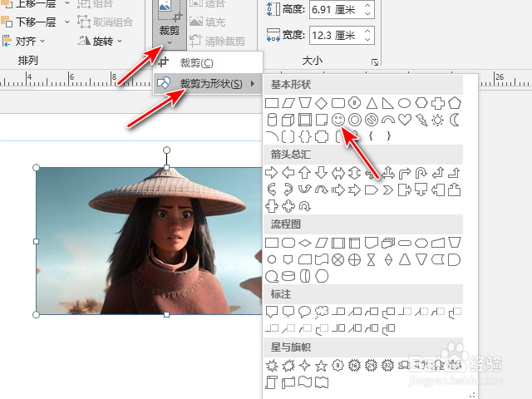The image size is (532, 399).
Task: Pick the up arrow shape
Action: click(304, 173)
